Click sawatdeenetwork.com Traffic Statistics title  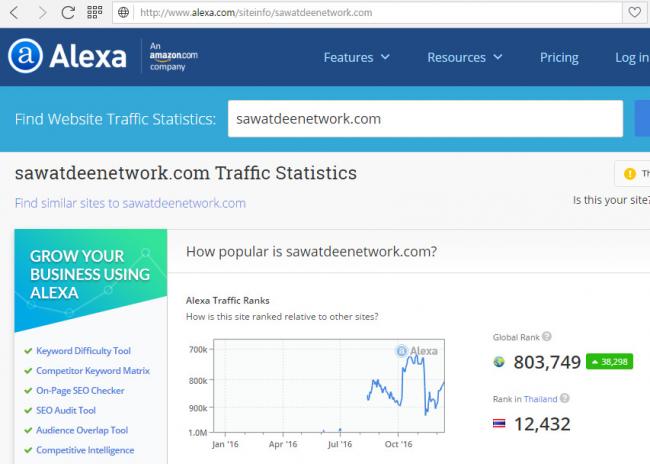click(186, 173)
